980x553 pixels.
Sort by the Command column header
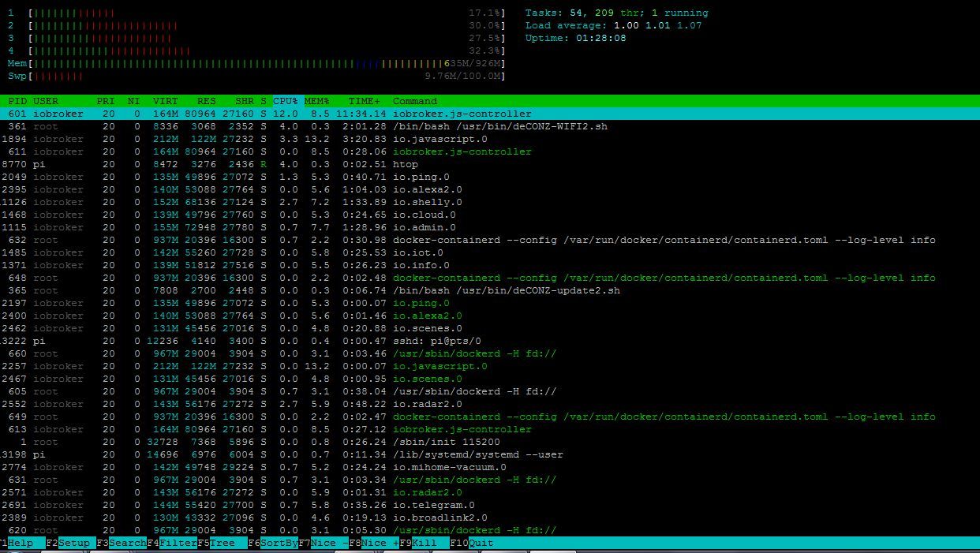[415, 101]
